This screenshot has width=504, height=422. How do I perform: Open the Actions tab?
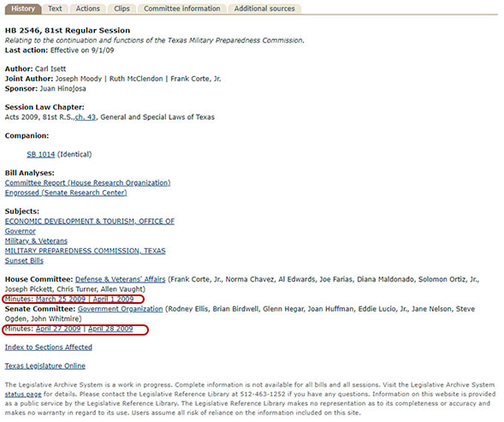(88, 9)
